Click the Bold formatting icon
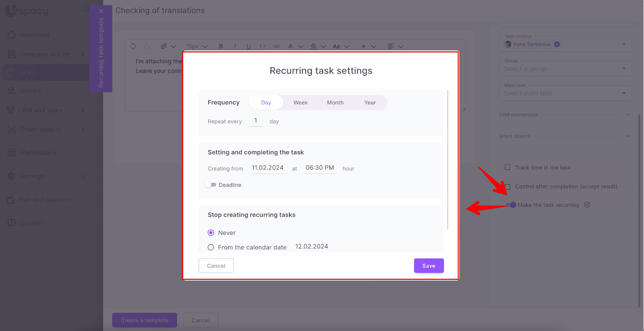This screenshot has height=331, width=644. 221,46
